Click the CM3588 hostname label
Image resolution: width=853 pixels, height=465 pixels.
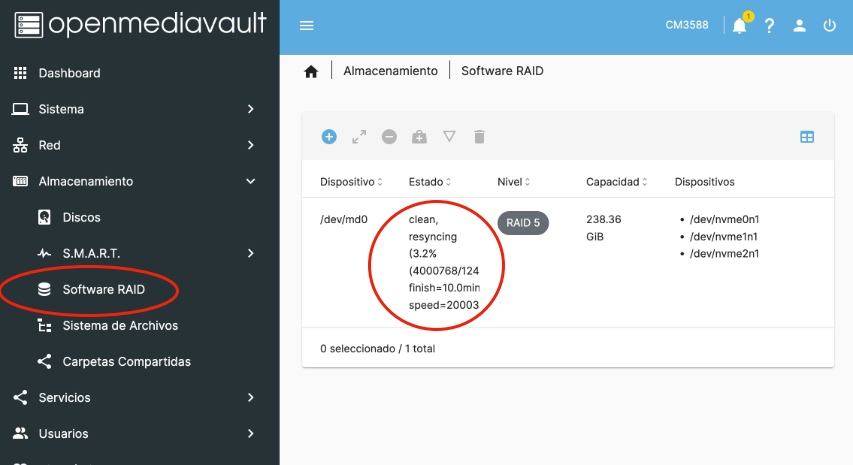pyautogui.click(x=687, y=25)
